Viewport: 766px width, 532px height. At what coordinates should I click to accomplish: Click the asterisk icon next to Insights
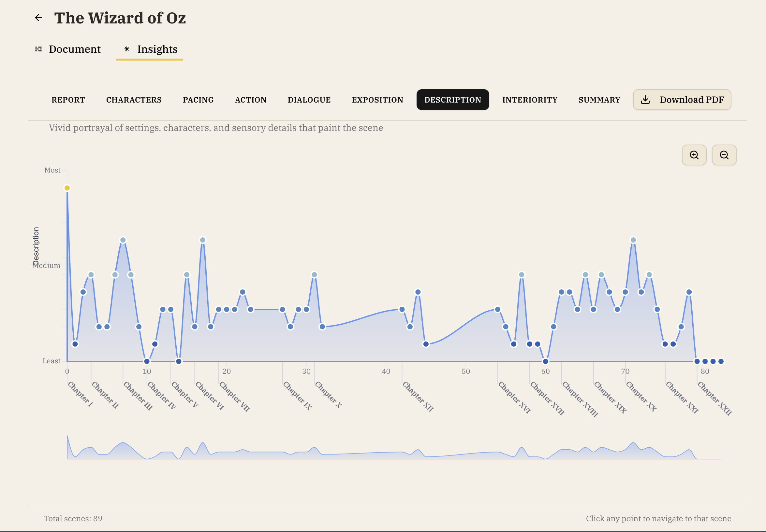click(x=127, y=49)
